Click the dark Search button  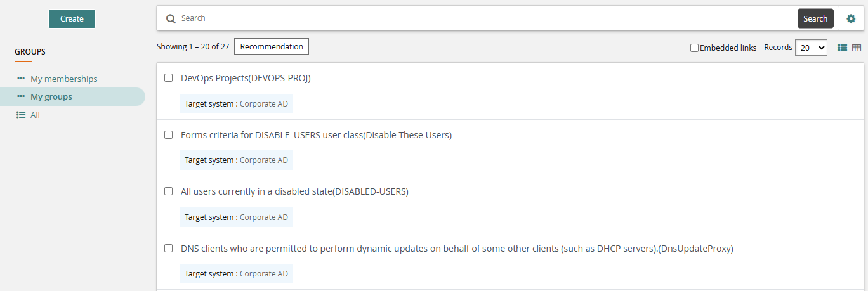tap(815, 18)
